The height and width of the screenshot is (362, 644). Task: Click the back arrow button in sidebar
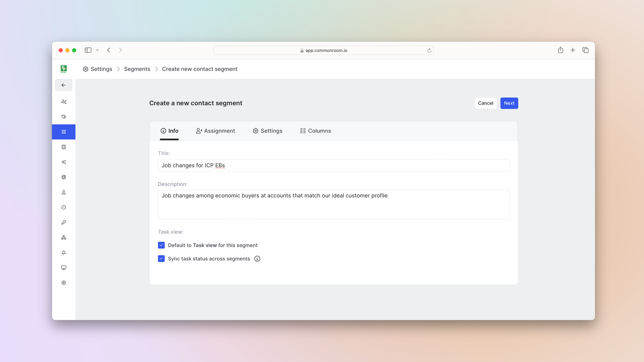[64, 85]
